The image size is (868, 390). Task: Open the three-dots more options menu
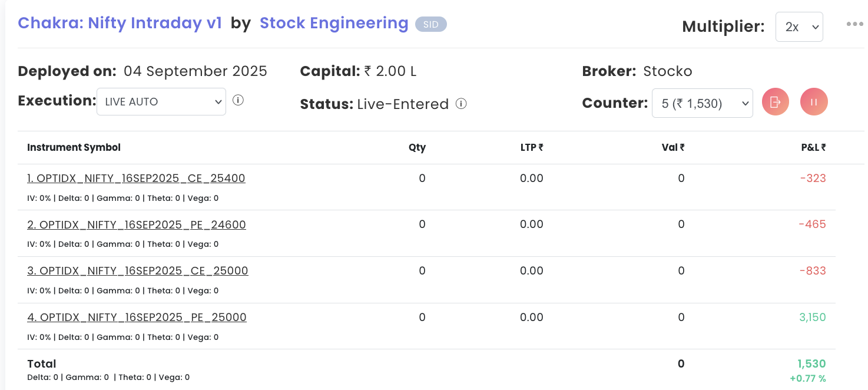coord(854,24)
